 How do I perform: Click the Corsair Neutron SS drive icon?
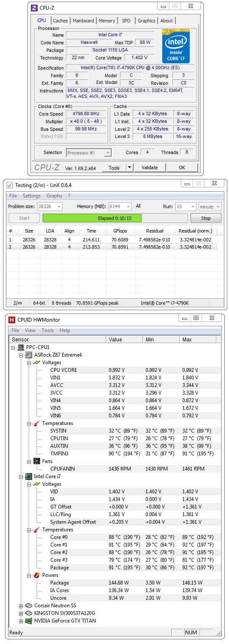coord(29,606)
